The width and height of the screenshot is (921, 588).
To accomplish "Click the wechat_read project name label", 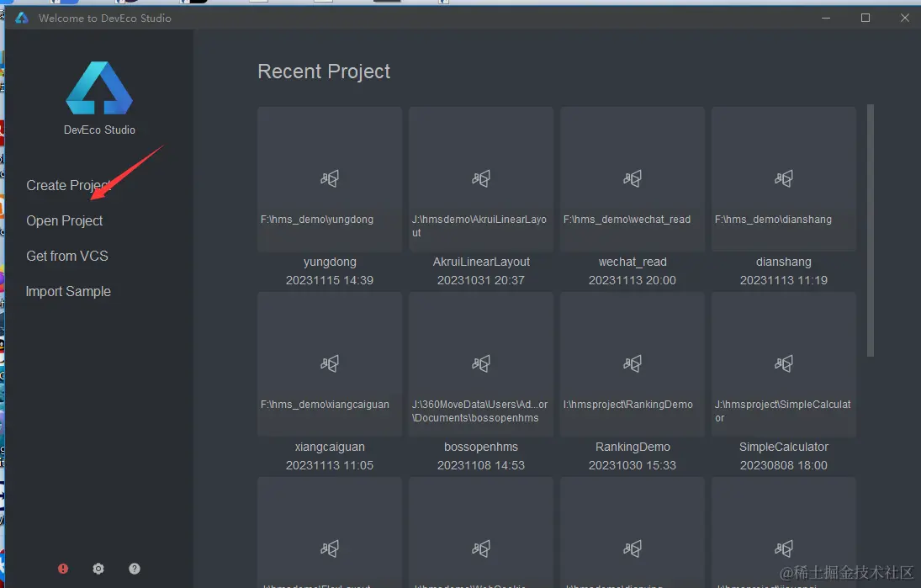I will tap(633, 262).
